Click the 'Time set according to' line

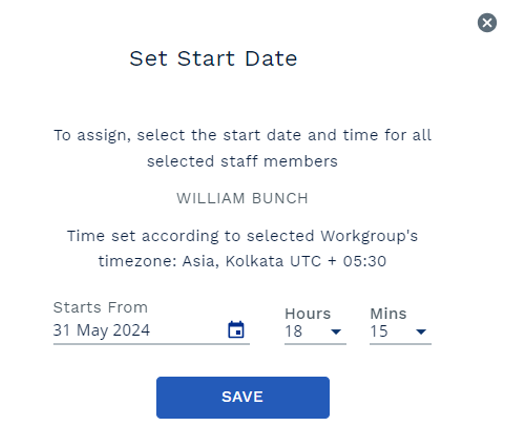coord(242,236)
